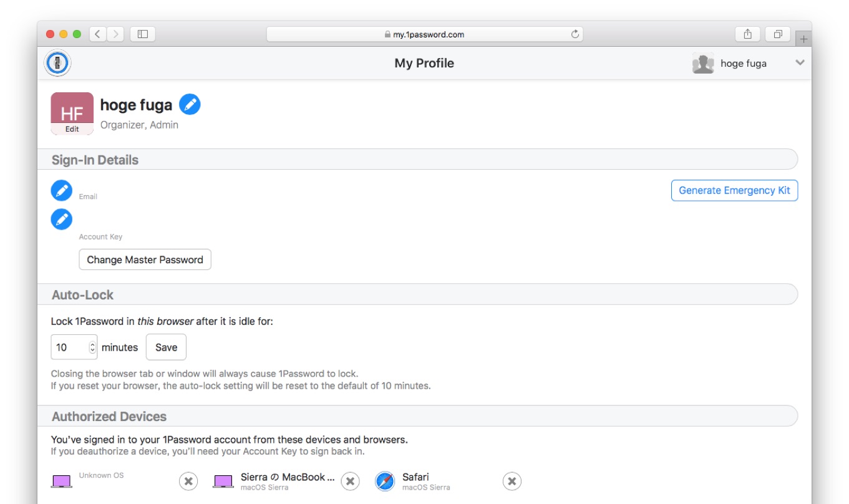Click Change Master Password button
This screenshot has height=504, width=849.
coord(145,259)
